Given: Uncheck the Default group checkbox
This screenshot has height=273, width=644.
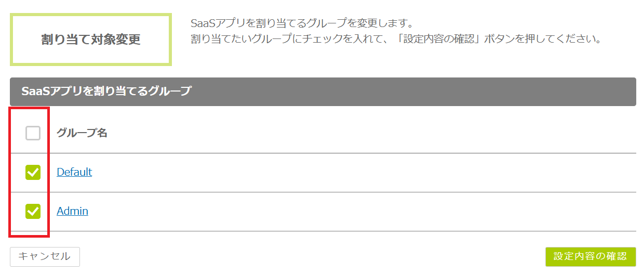Looking at the screenshot, I should coord(33,172).
